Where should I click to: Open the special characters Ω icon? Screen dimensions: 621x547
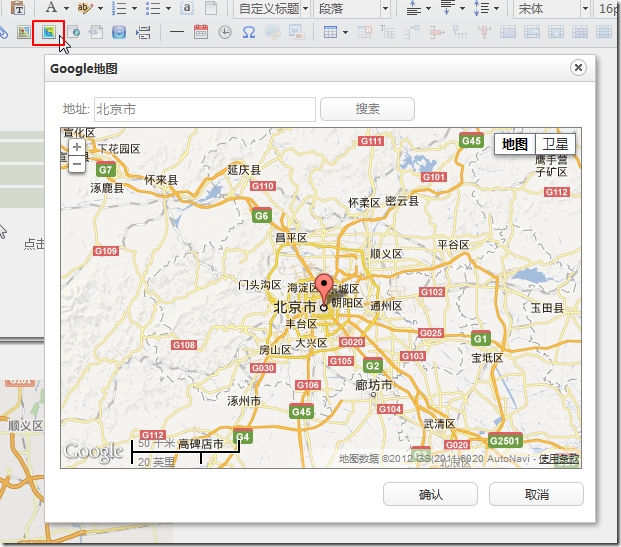click(x=249, y=32)
